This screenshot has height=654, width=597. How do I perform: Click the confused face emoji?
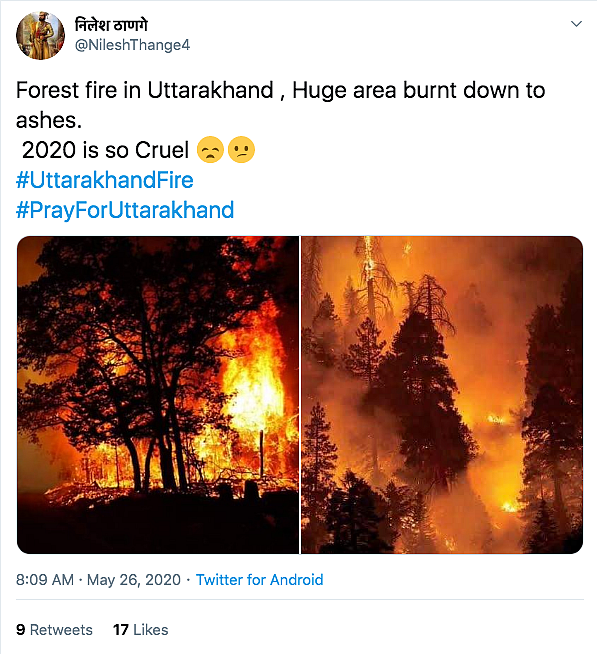coord(241,149)
